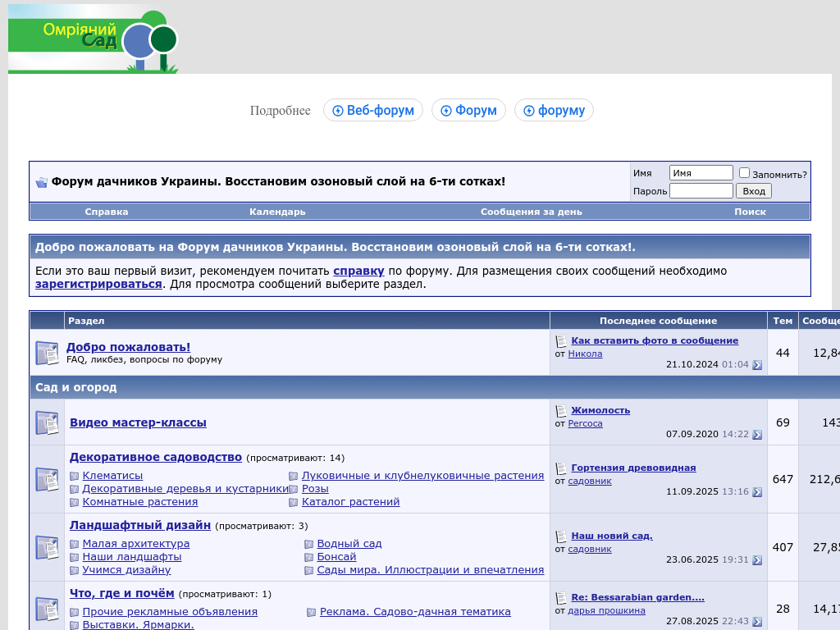
Task: Click the Пароль password field
Action: pyautogui.click(x=701, y=191)
